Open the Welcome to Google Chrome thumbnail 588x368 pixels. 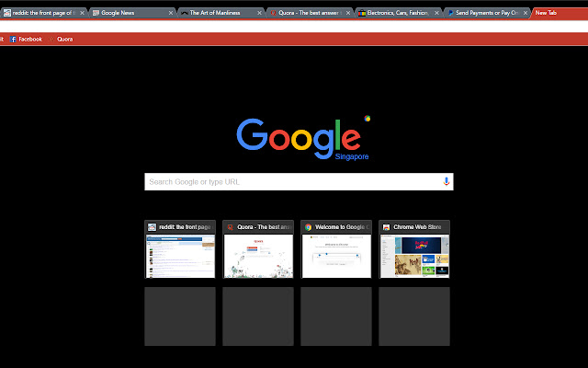point(336,249)
